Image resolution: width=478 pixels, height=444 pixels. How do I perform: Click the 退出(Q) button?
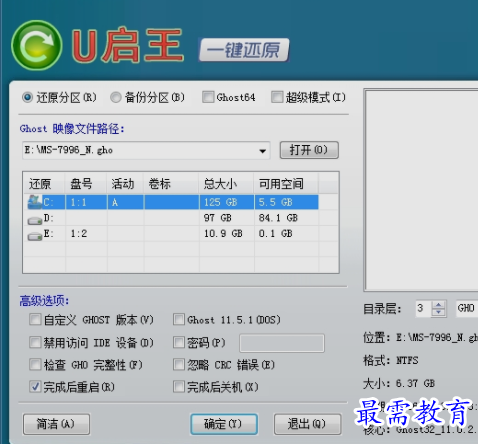307,424
